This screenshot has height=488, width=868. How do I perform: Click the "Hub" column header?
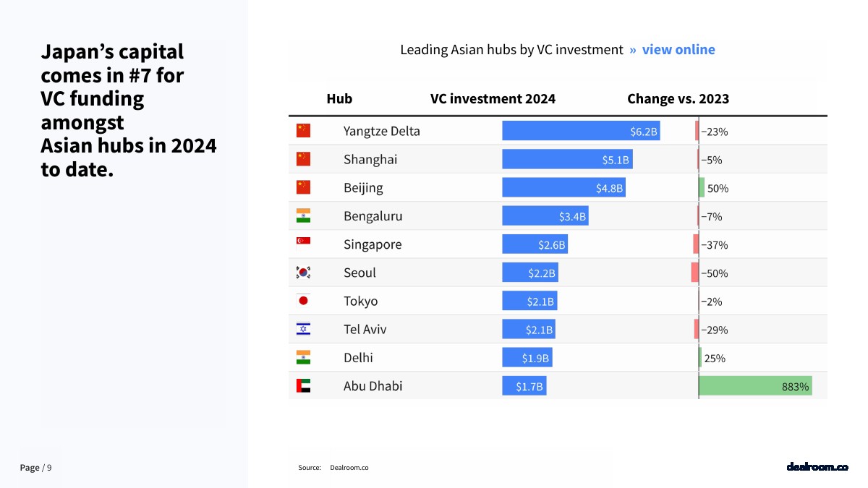pyautogui.click(x=339, y=99)
